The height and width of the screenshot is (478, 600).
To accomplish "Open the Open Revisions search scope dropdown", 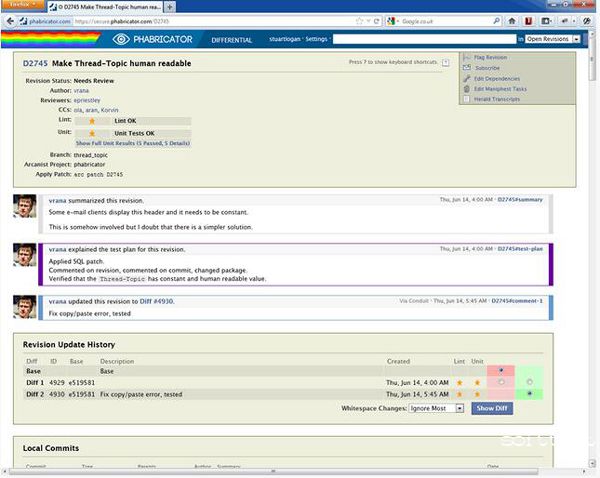I will 553,39.
